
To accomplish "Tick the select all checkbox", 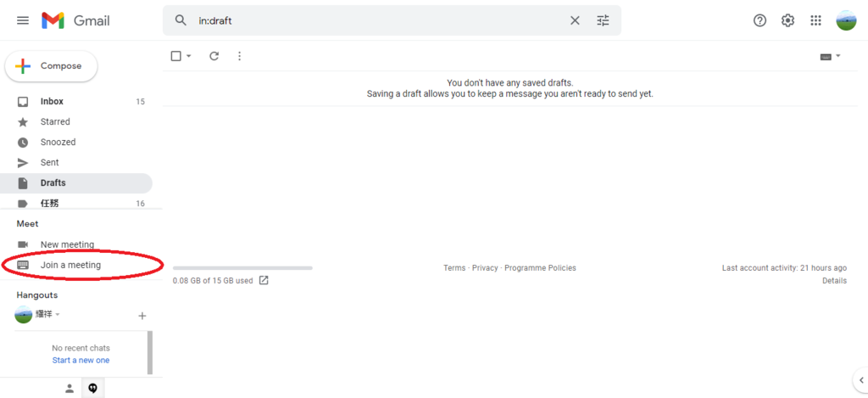I will 176,56.
